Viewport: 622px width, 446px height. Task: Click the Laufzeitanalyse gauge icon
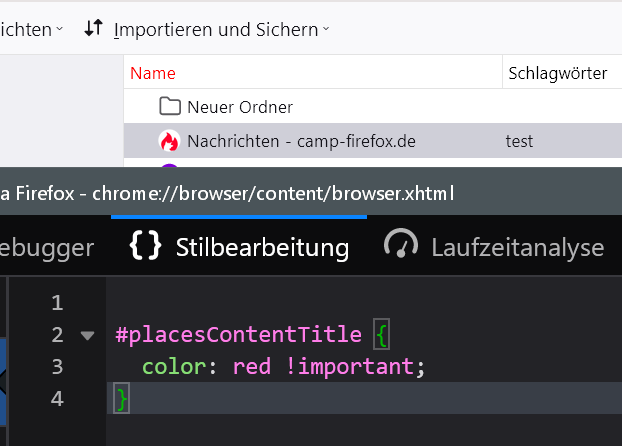click(401, 247)
